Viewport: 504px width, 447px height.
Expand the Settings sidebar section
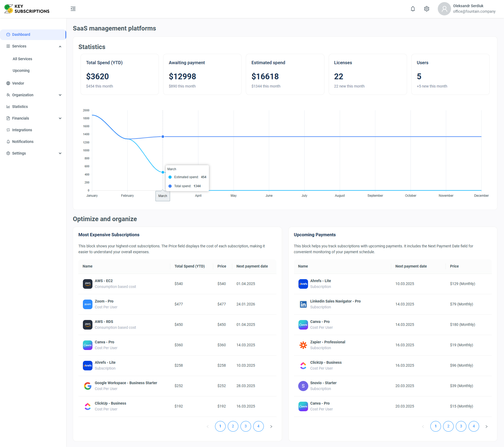60,153
